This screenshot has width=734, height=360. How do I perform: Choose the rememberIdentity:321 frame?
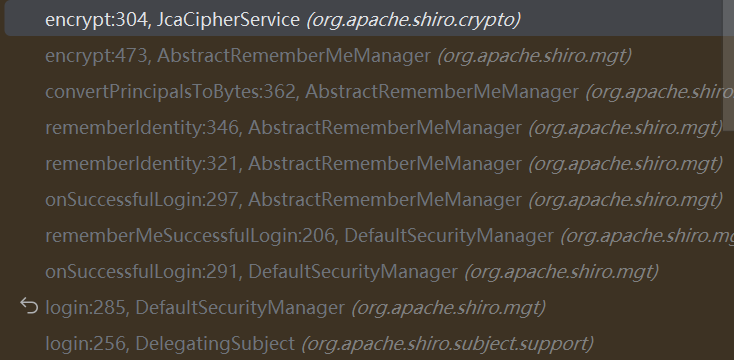point(364,164)
